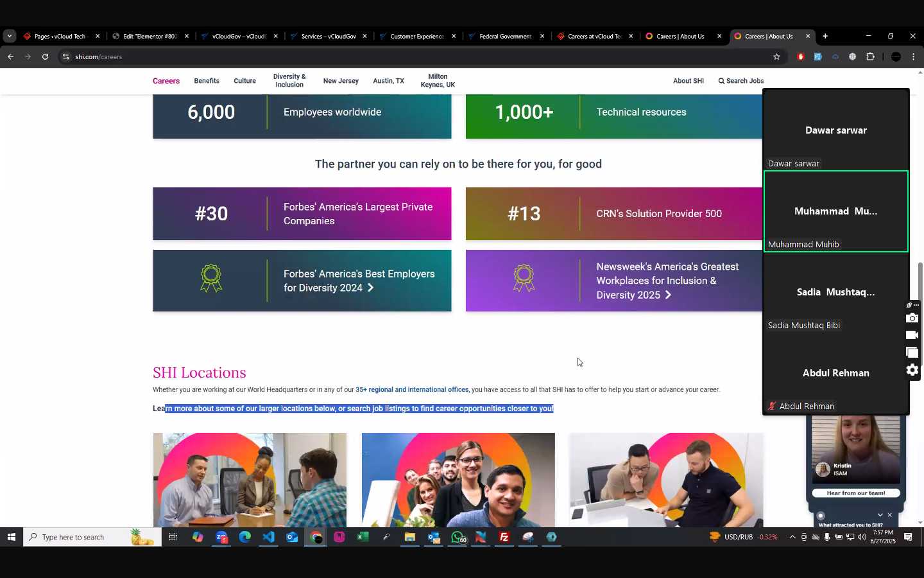
Task: Open middle location photo of smiling group
Action: click(x=458, y=480)
